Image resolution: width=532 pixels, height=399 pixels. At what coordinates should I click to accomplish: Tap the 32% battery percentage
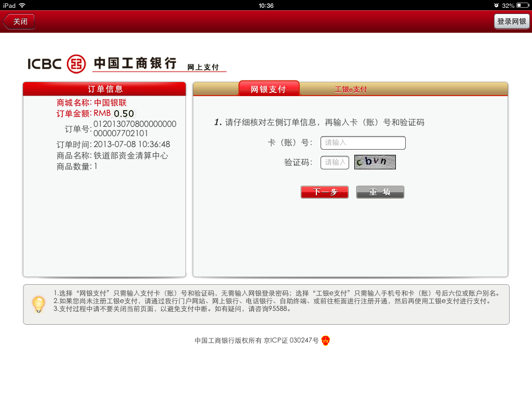(x=508, y=5)
